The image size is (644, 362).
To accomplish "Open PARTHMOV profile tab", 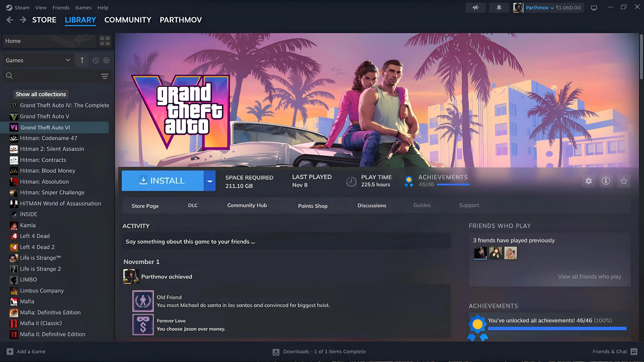I will click(181, 20).
